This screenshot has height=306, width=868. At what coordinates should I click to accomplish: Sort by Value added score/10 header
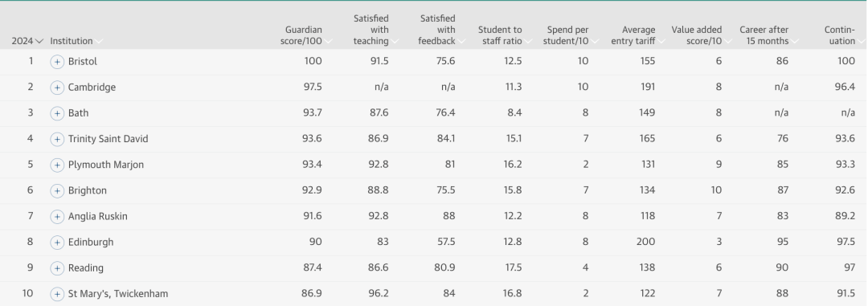point(701,35)
